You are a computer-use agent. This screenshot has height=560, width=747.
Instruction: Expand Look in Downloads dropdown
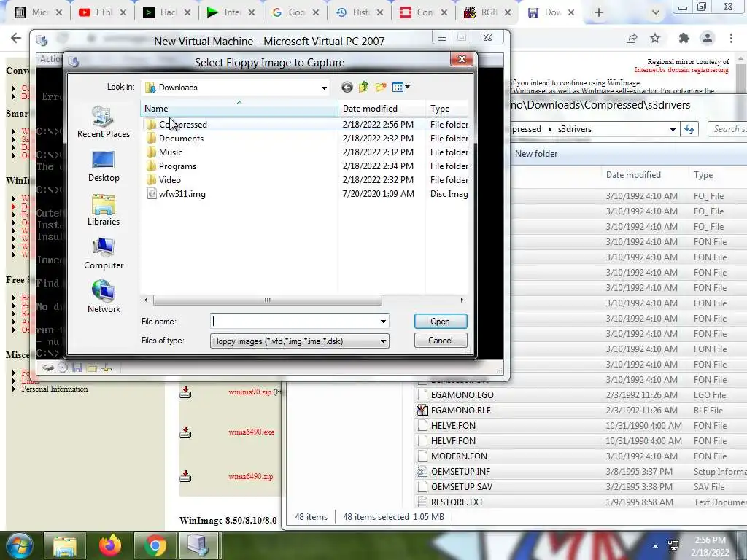pyautogui.click(x=324, y=87)
